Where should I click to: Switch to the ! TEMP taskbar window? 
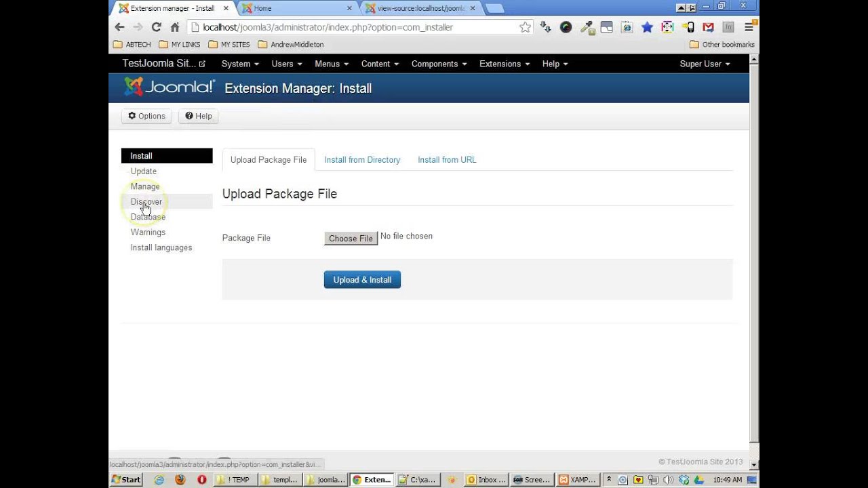click(x=234, y=480)
